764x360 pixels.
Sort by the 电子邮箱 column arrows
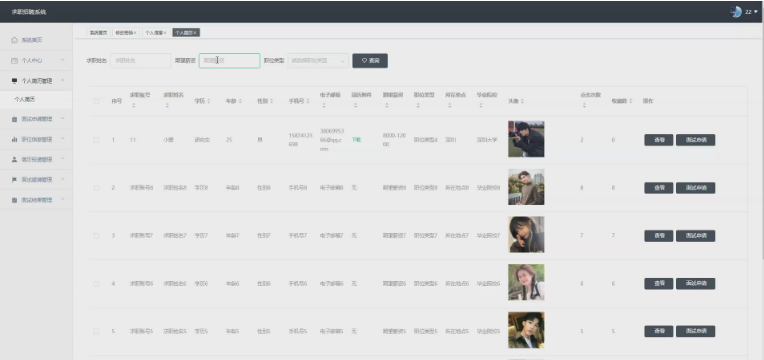pos(324,106)
